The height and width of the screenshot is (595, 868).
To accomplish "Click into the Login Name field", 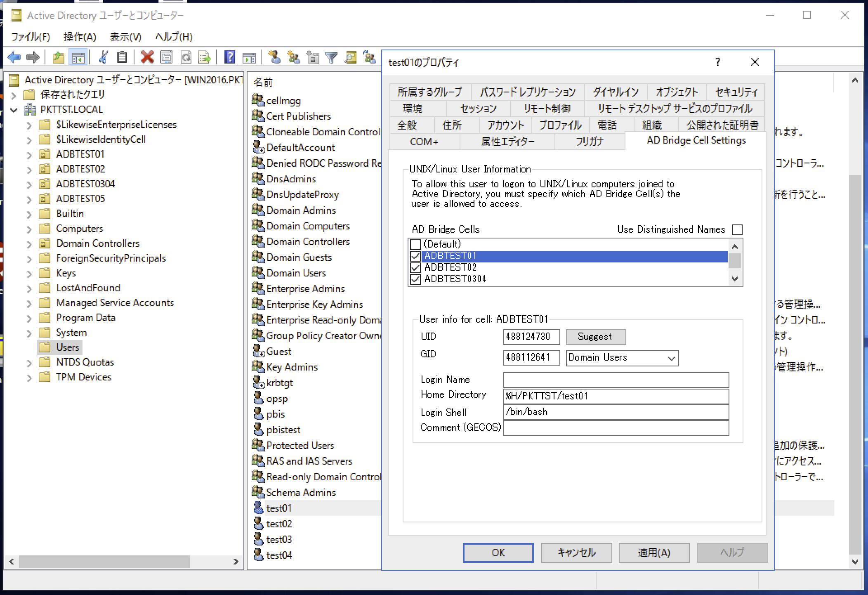I will point(616,380).
